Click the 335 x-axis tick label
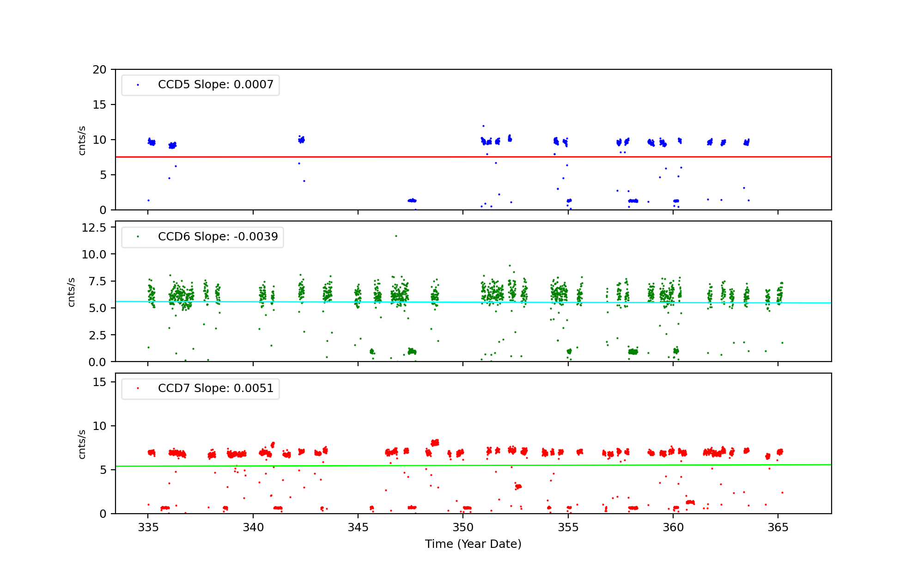 point(148,528)
